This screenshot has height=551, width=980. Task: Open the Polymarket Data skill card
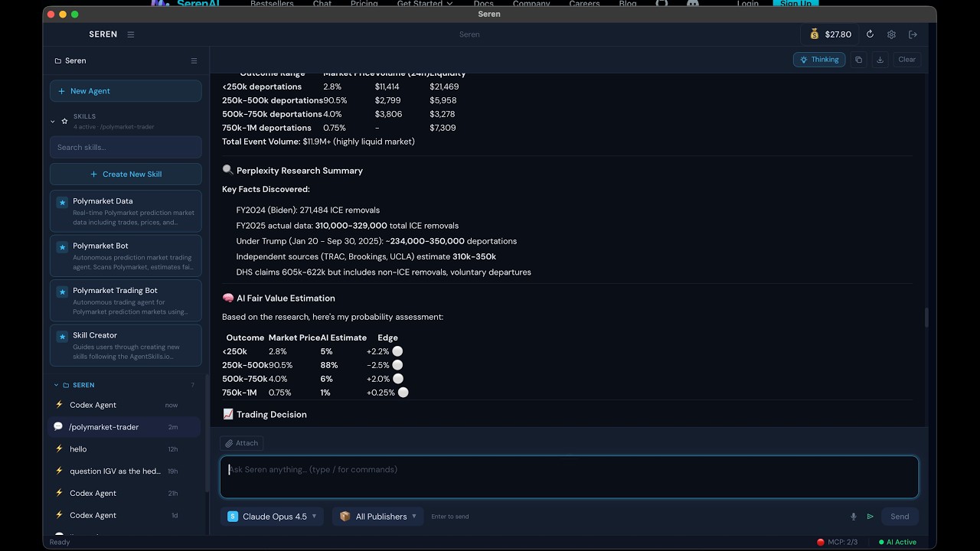pos(126,211)
